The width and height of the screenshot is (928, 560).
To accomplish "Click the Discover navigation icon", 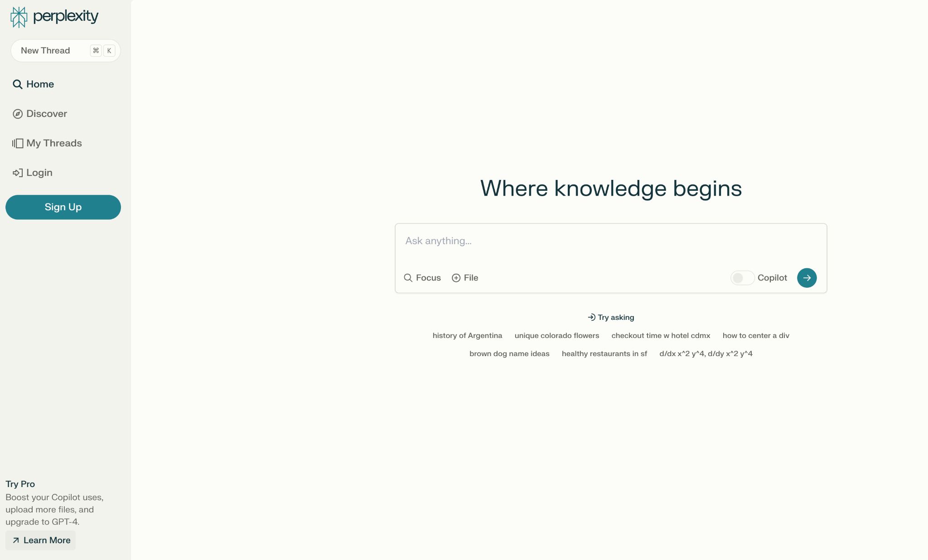I will 17,113.
